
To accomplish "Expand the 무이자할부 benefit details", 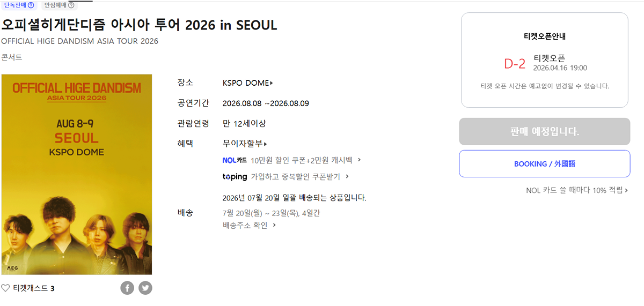I will click(x=266, y=144).
